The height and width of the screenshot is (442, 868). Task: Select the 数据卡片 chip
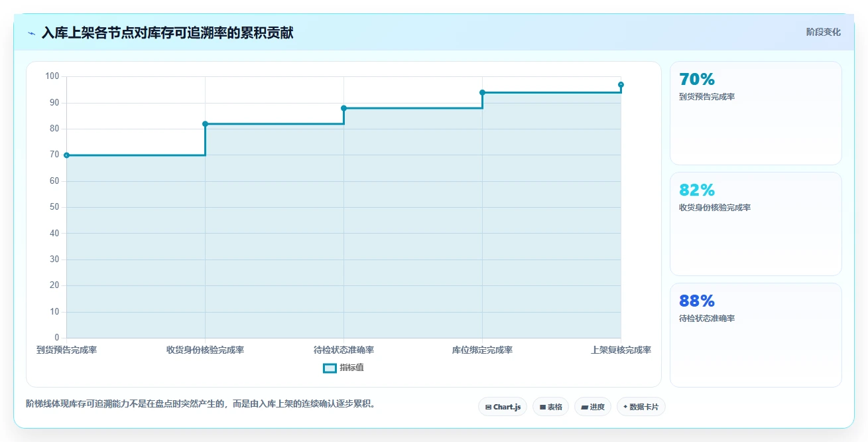tap(641, 407)
